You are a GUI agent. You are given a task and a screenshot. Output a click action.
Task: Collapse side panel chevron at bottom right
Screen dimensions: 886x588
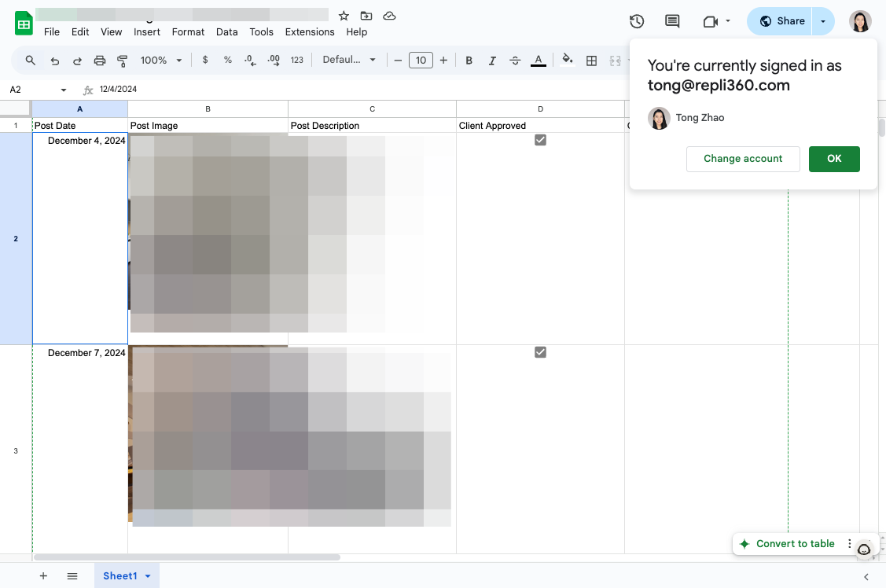866,577
